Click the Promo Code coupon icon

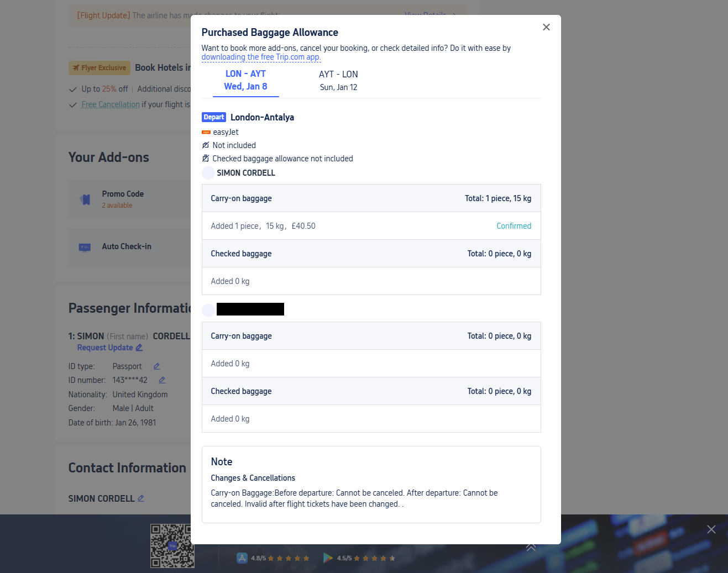(85, 199)
